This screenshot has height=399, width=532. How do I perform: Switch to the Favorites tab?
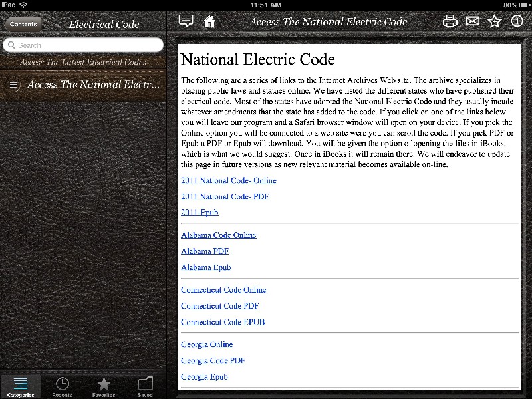click(x=104, y=387)
